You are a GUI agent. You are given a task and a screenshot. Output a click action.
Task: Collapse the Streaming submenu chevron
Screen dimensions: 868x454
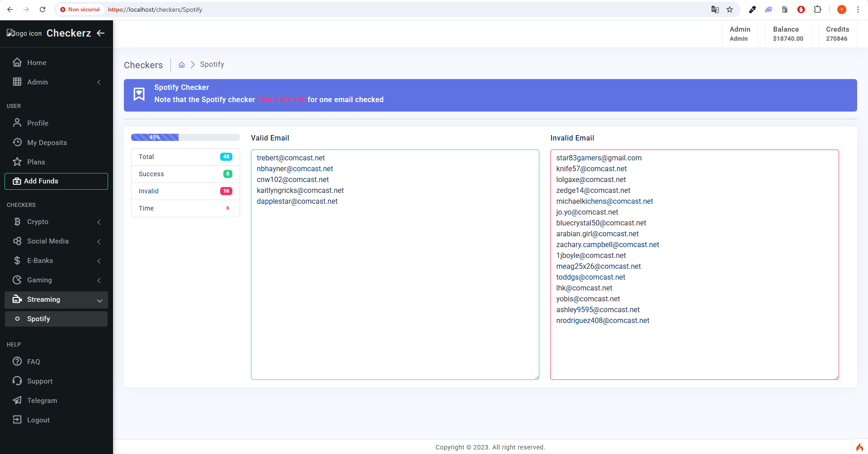99,300
